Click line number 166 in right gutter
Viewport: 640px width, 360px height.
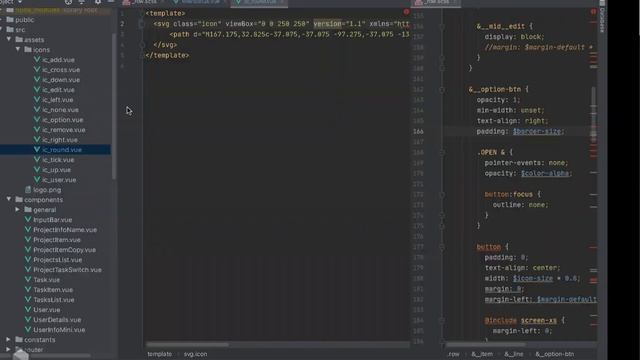(x=418, y=131)
